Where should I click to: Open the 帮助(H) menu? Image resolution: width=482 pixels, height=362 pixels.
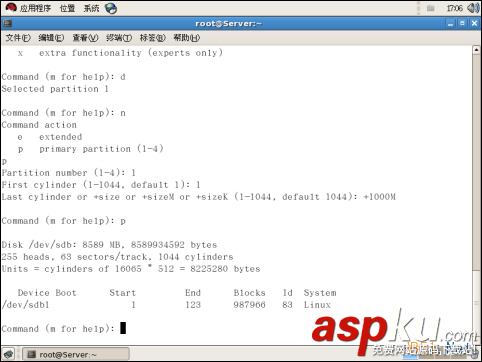coord(187,38)
